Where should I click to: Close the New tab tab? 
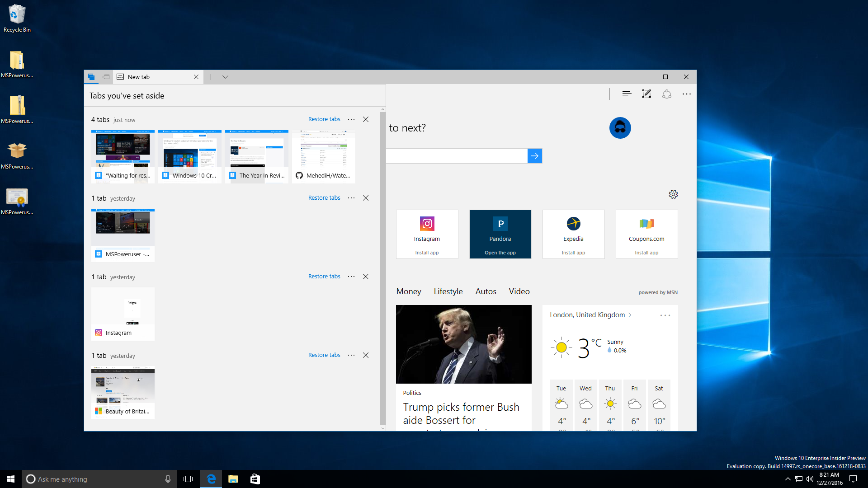click(x=196, y=77)
